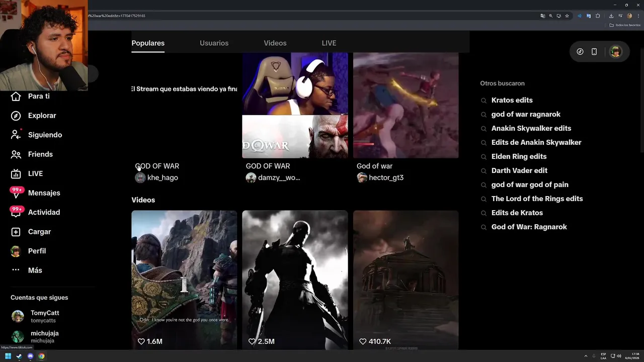Open LIVE from the left sidebar
644x362 pixels.
point(27,173)
